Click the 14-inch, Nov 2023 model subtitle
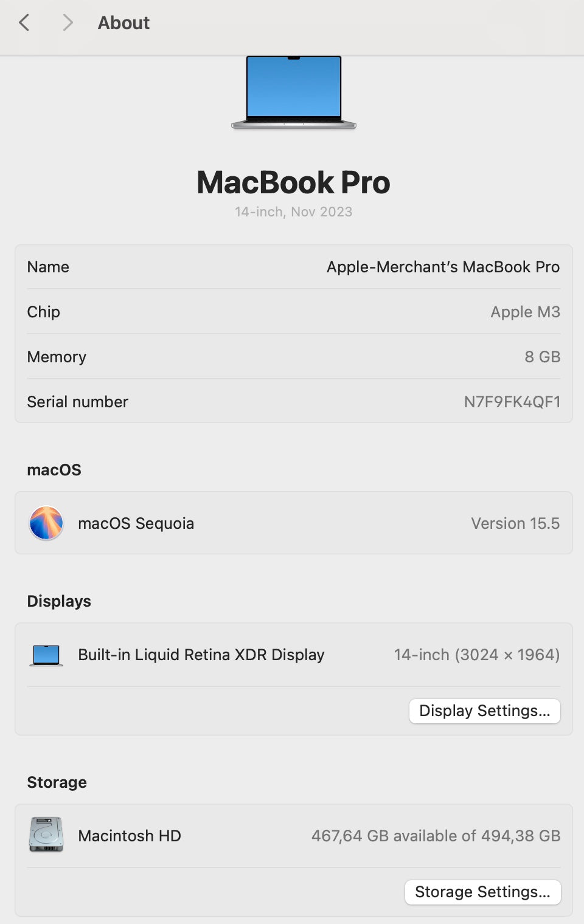This screenshot has width=584, height=924. click(x=293, y=212)
